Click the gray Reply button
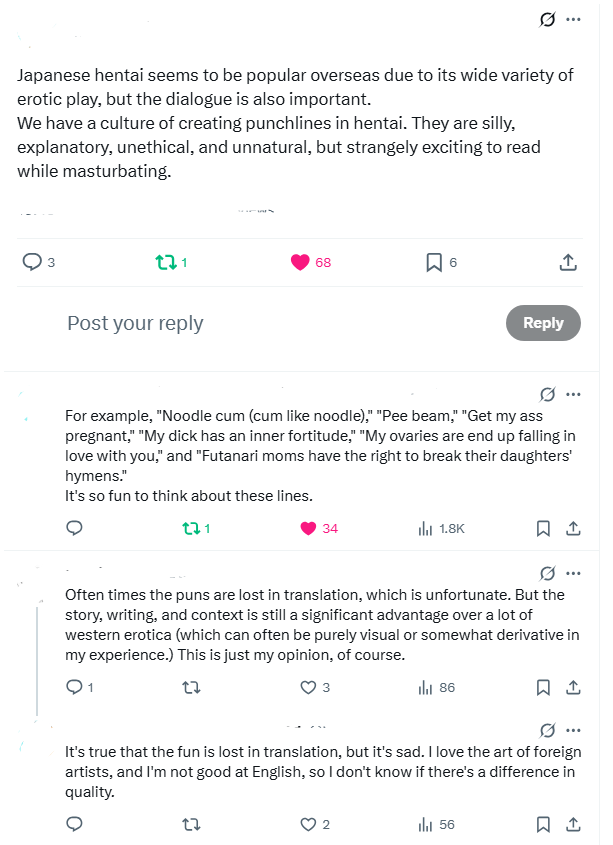This screenshot has height=845, width=613. click(543, 323)
